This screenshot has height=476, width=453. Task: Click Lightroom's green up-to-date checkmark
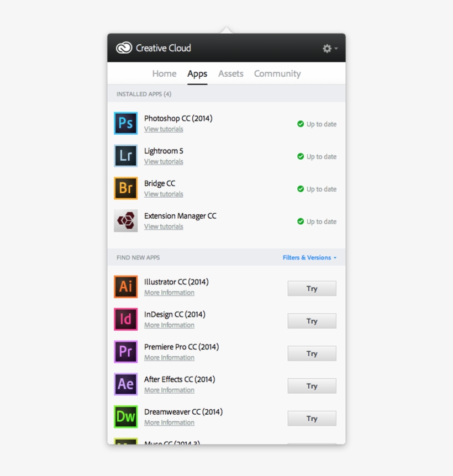(x=301, y=156)
